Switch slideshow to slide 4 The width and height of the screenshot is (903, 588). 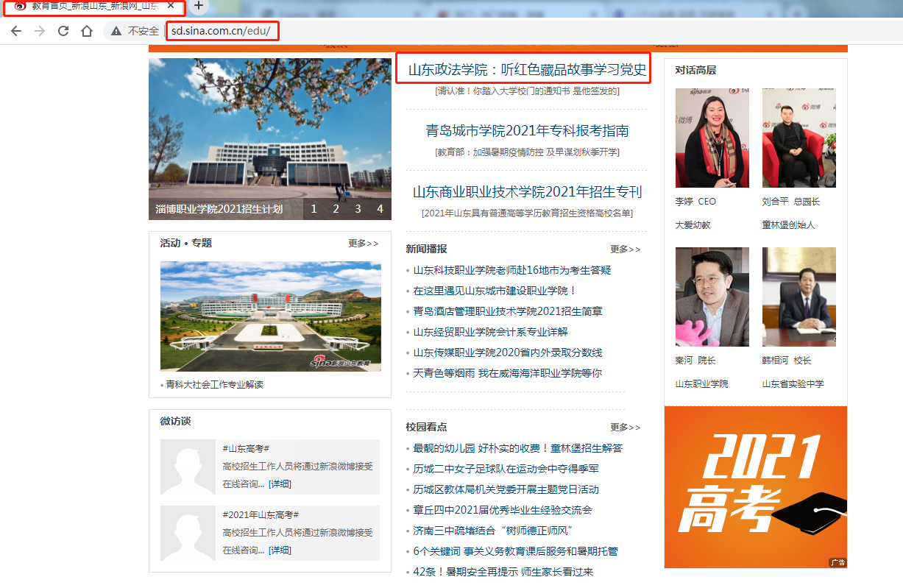click(380, 209)
